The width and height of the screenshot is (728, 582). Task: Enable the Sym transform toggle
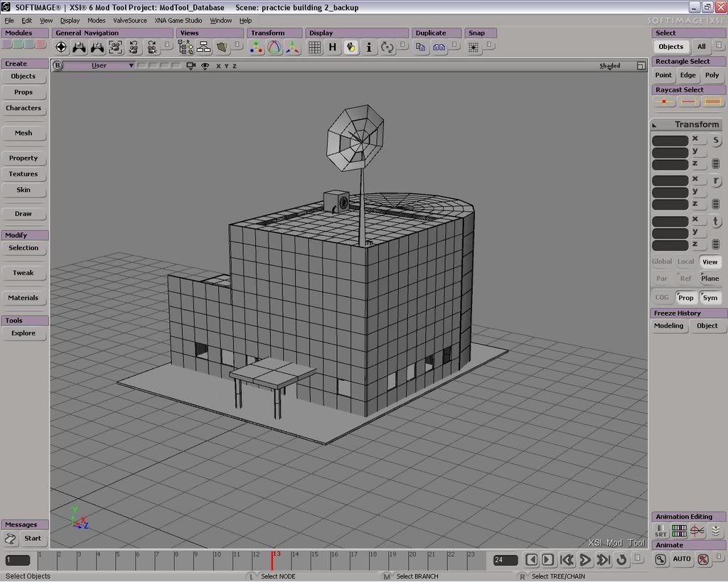click(x=710, y=298)
